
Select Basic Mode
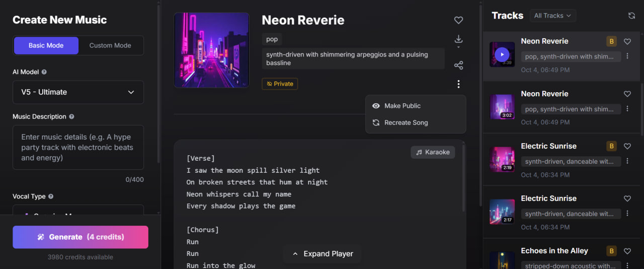tap(46, 45)
